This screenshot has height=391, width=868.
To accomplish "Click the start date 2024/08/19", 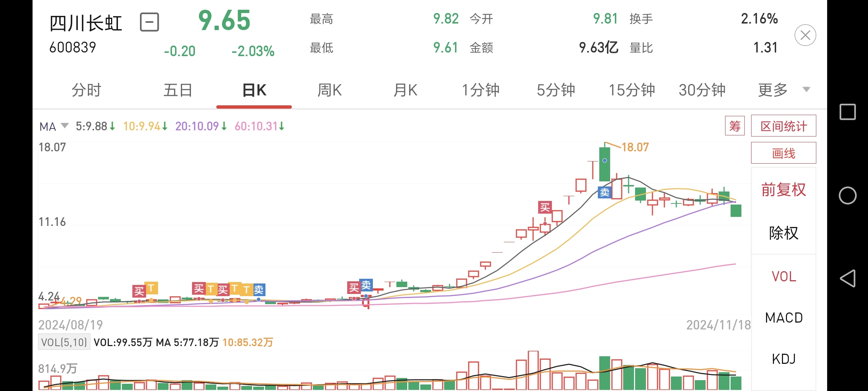I will pyautogui.click(x=71, y=325).
